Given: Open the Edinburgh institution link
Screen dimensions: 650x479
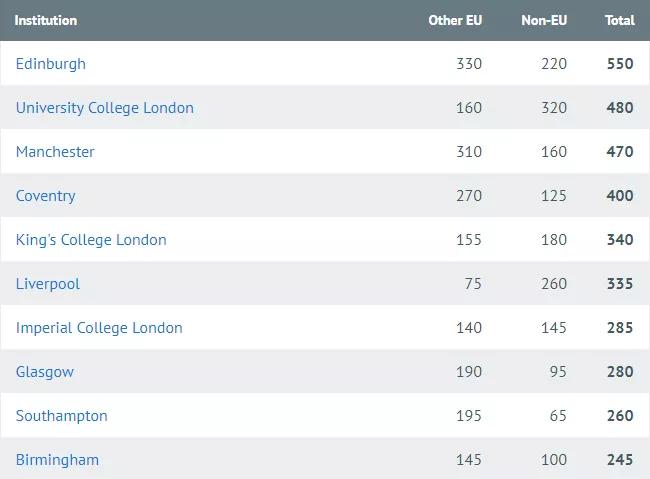Looking at the screenshot, I should point(51,64).
